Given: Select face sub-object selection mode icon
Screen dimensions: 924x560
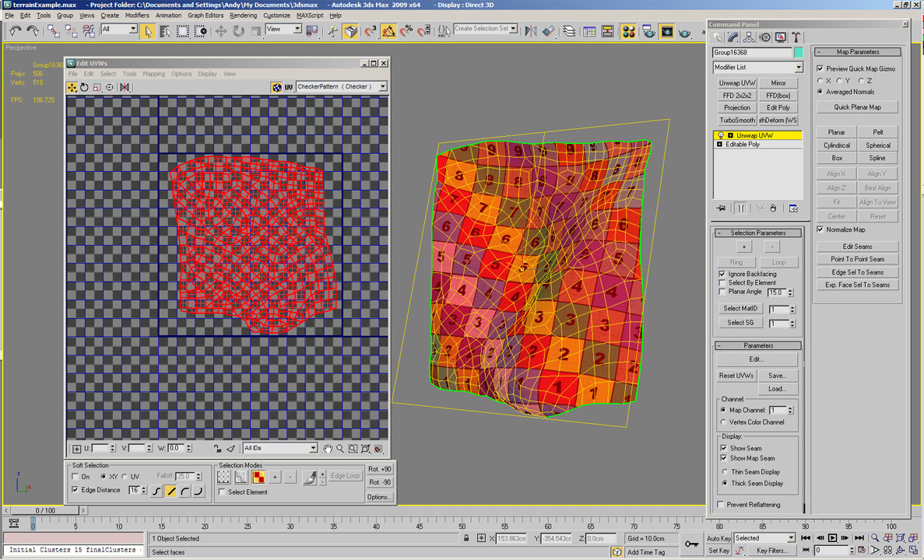Looking at the screenshot, I should pyautogui.click(x=258, y=476).
